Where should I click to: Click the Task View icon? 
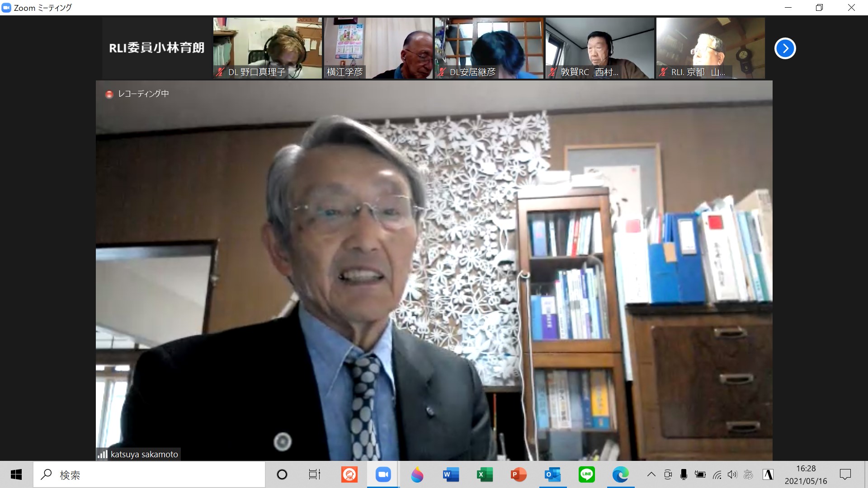click(x=314, y=474)
